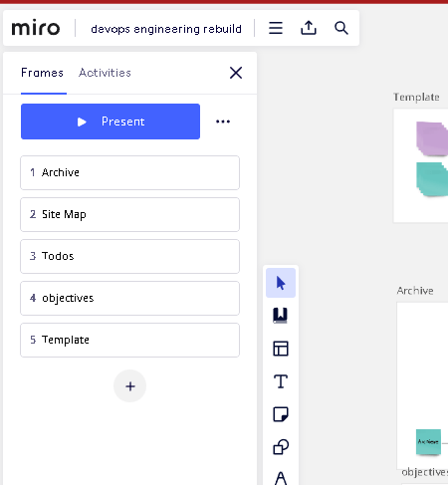The height and width of the screenshot is (485, 448).
Task: Add a new frame with plus button
Action: click(130, 386)
